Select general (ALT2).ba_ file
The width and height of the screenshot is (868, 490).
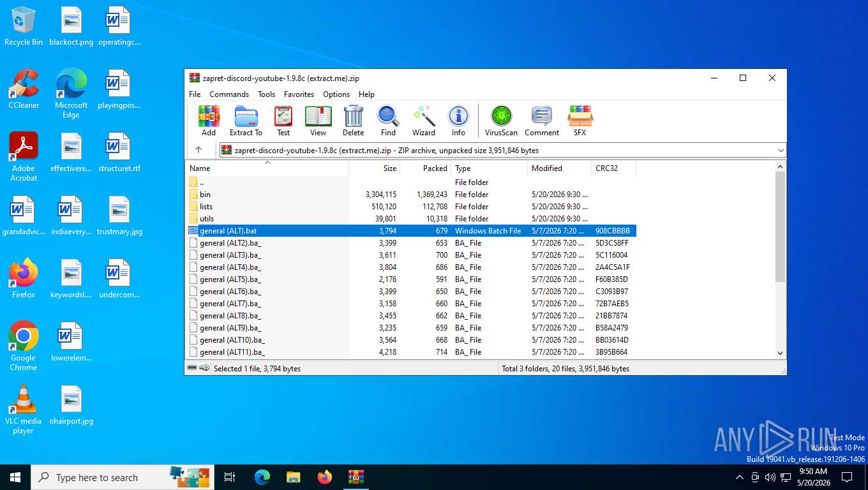point(412,243)
